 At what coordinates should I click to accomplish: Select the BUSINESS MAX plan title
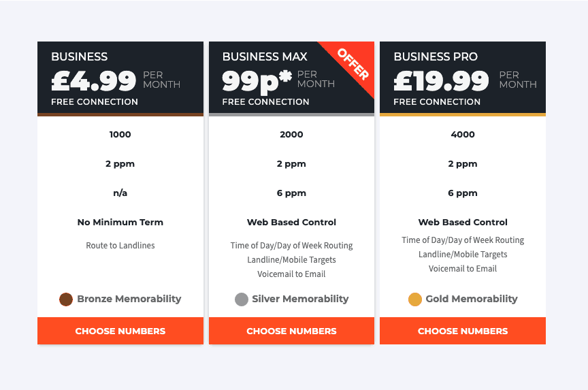click(x=265, y=56)
